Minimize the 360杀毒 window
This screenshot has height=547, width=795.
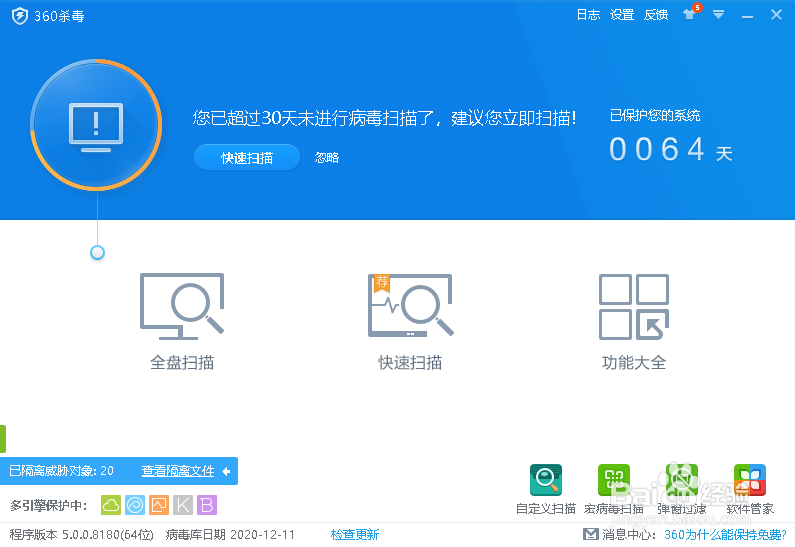click(x=747, y=16)
